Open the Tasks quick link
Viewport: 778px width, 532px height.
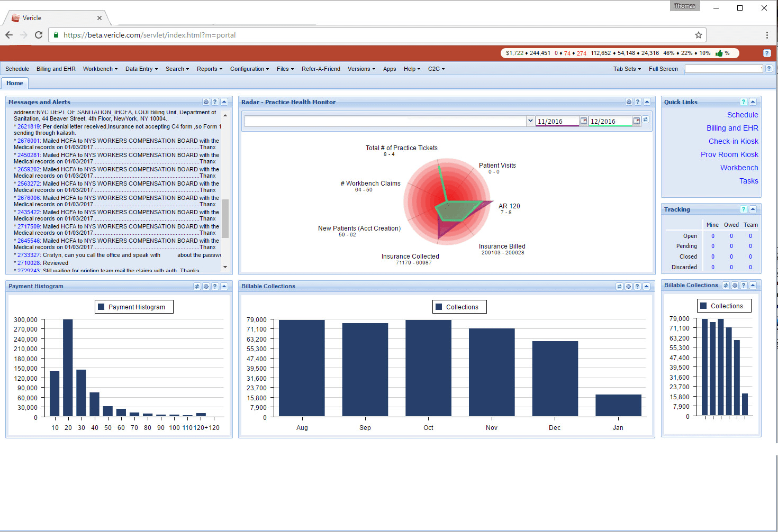749,181
